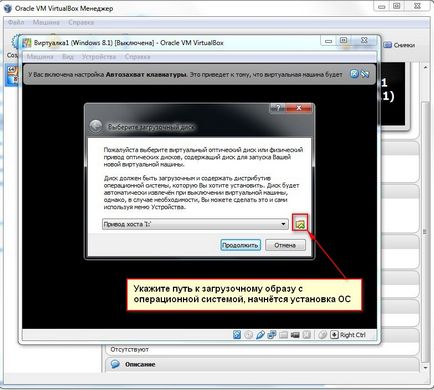
Task: Expand the Описание section in Manager
Action: pos(262,364)
